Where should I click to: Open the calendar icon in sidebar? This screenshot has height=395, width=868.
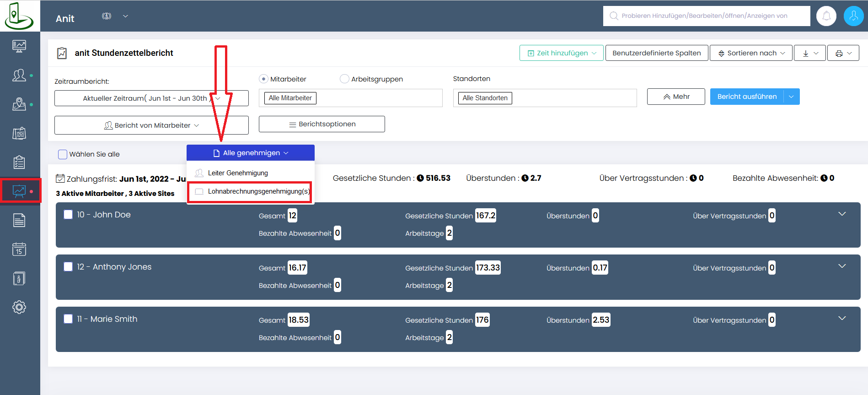click(x=19, y=249)
